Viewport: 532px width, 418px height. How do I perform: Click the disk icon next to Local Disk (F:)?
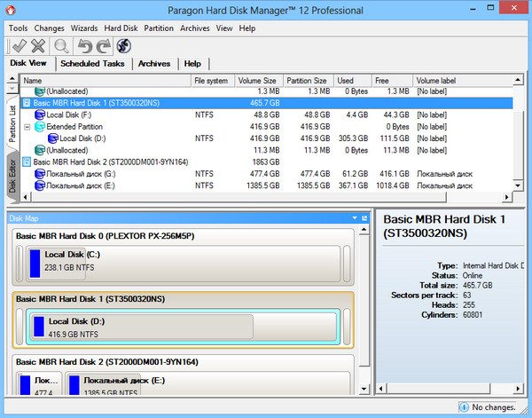tap(40, 114)
